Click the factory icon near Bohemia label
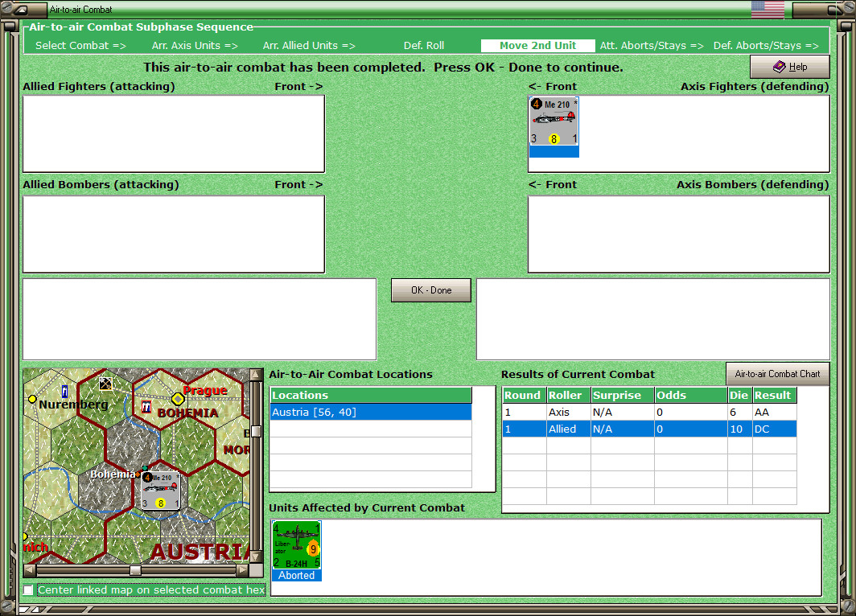The image size is (856, 616). (146, 406)
